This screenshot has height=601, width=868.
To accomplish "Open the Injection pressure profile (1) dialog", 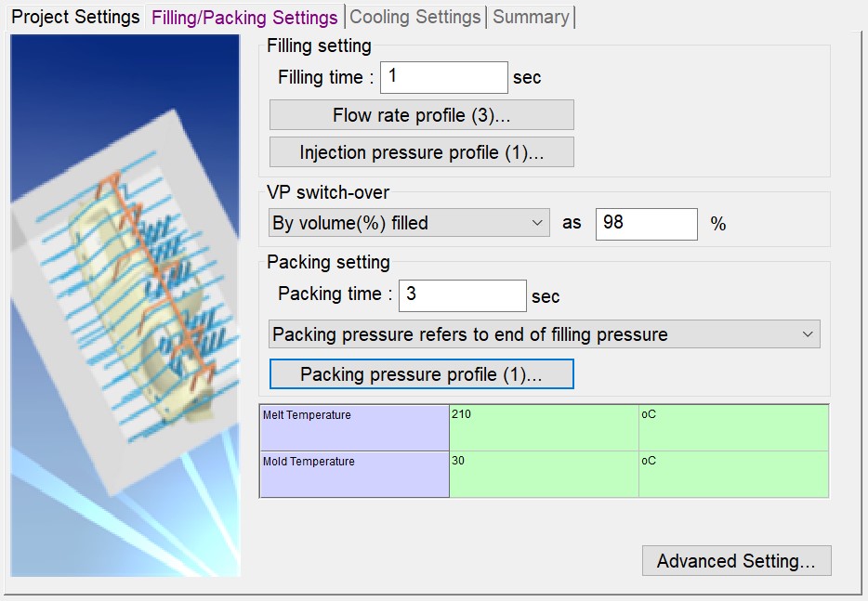I will click(x=421, y=152).
